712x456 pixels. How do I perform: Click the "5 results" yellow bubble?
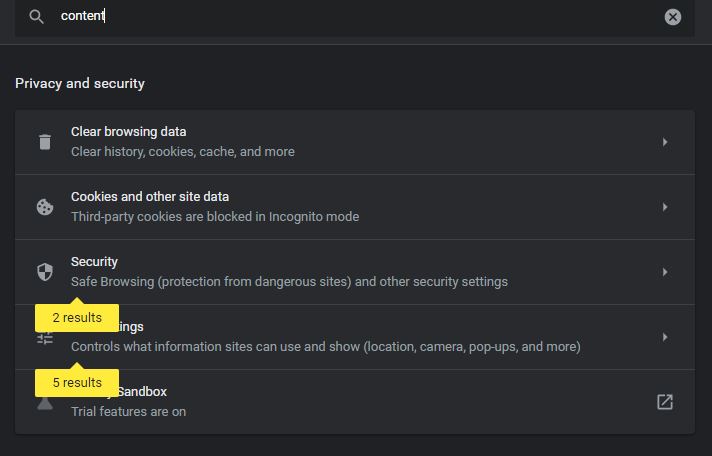click(77, 383)
